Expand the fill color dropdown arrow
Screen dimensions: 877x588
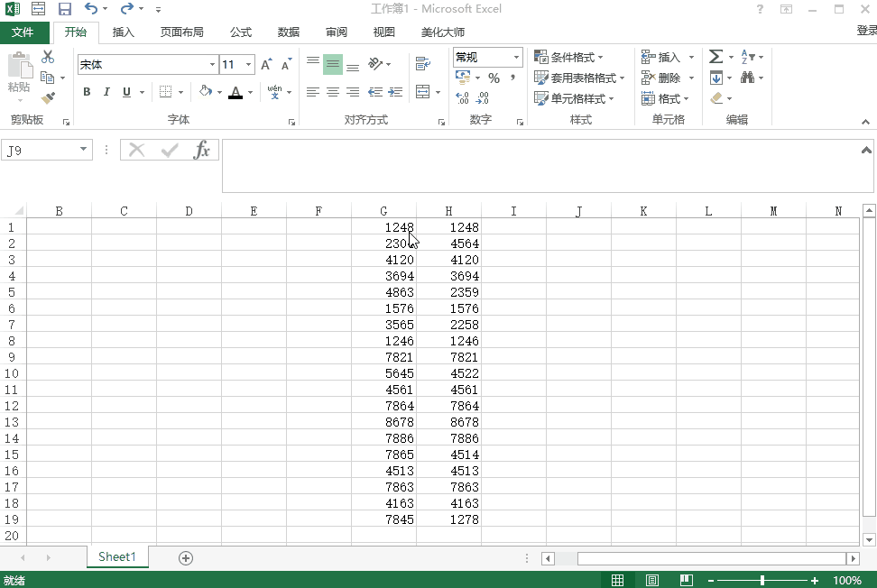[x=219, y=92]
